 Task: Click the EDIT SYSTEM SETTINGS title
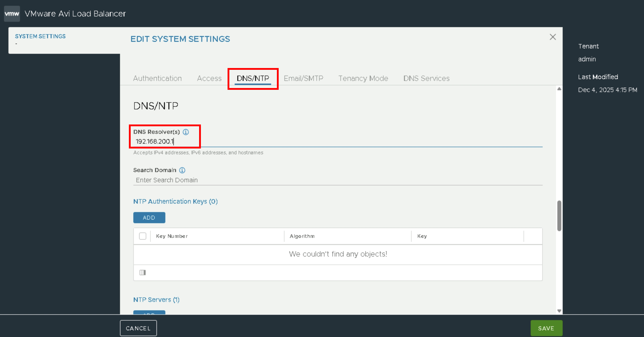point(180,39)
